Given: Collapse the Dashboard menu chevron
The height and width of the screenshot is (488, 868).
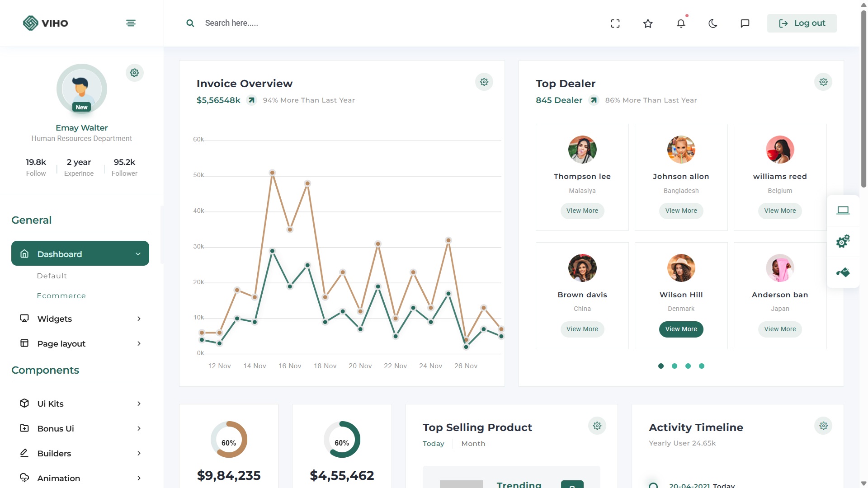Looking at the screenshot, I should coord(138,254).
